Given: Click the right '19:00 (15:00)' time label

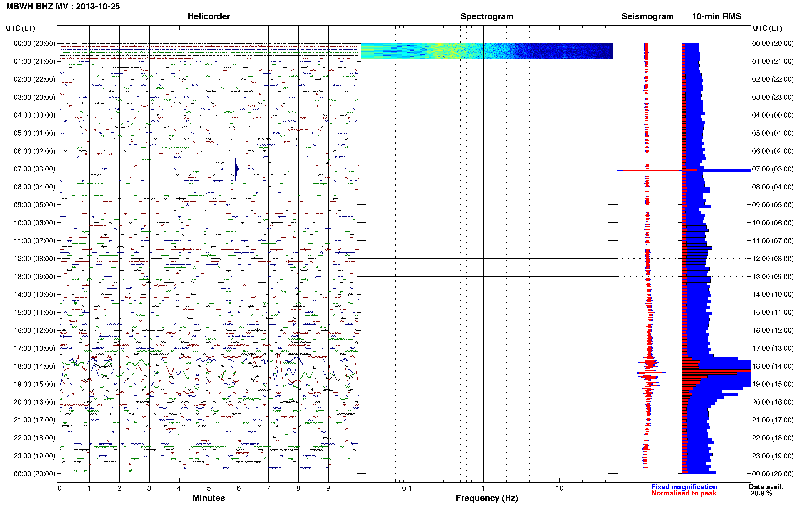Looking at the screenshot, I should (773, 384).
